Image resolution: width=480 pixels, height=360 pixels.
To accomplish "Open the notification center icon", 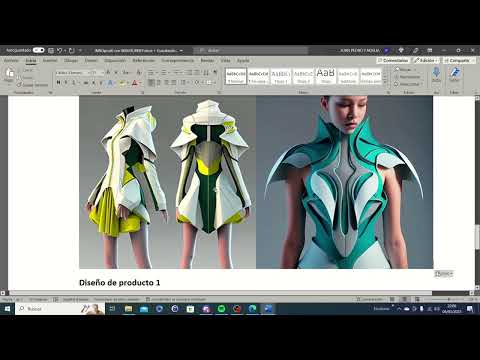I will click(470, 309).
